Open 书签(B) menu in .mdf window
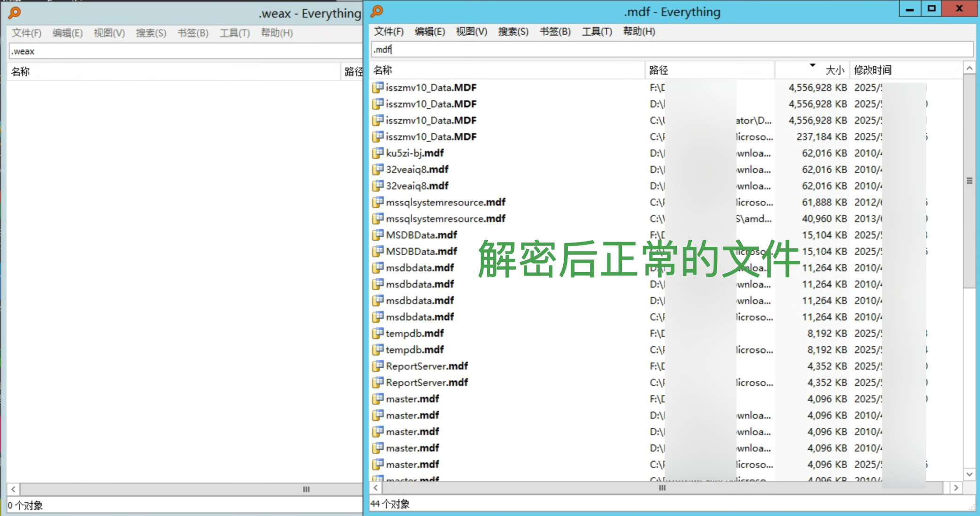 coord(555,31)
